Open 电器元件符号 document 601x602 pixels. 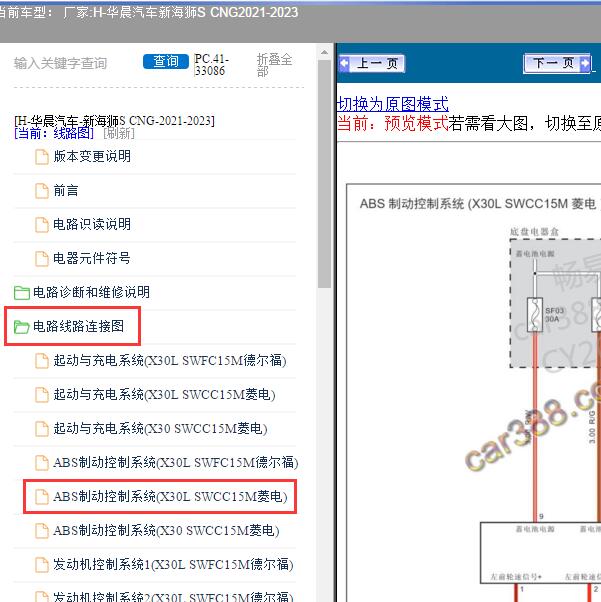(92, 258)
